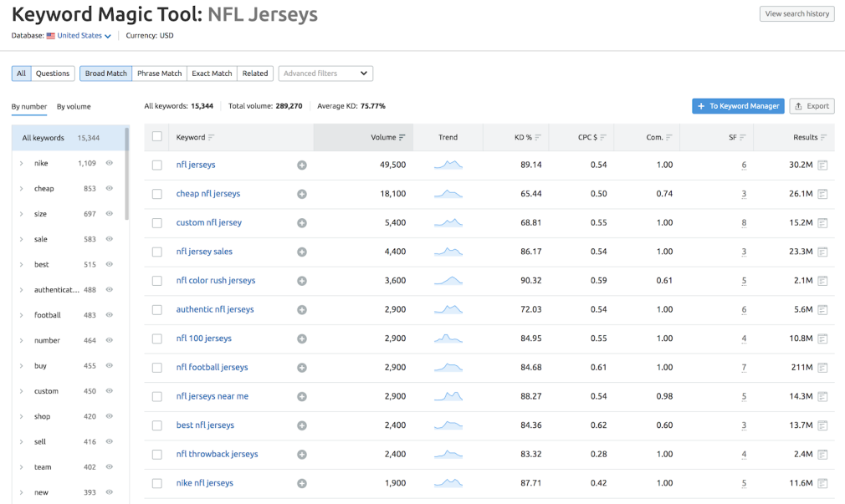The height and width of the screenshot is (504, 845).
Task: Open SERP results icon beside "nfl throwback jerseys"
Action: [821, 454]
